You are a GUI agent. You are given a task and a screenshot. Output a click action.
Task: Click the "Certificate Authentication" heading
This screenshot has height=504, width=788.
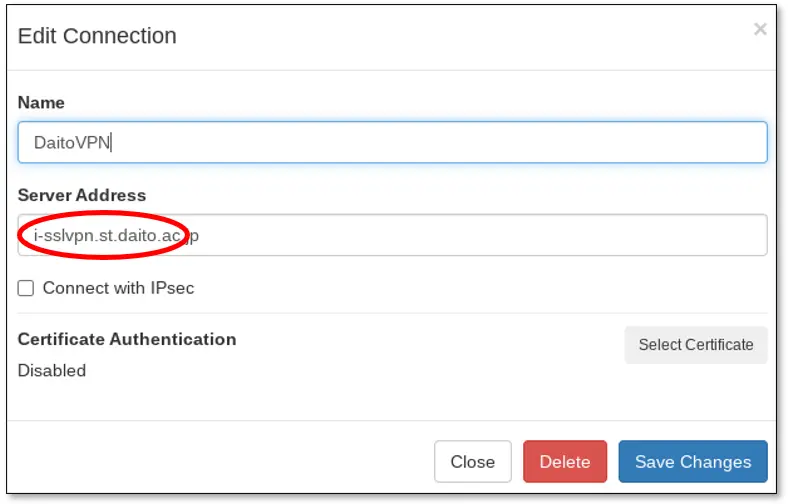[127, 339]
